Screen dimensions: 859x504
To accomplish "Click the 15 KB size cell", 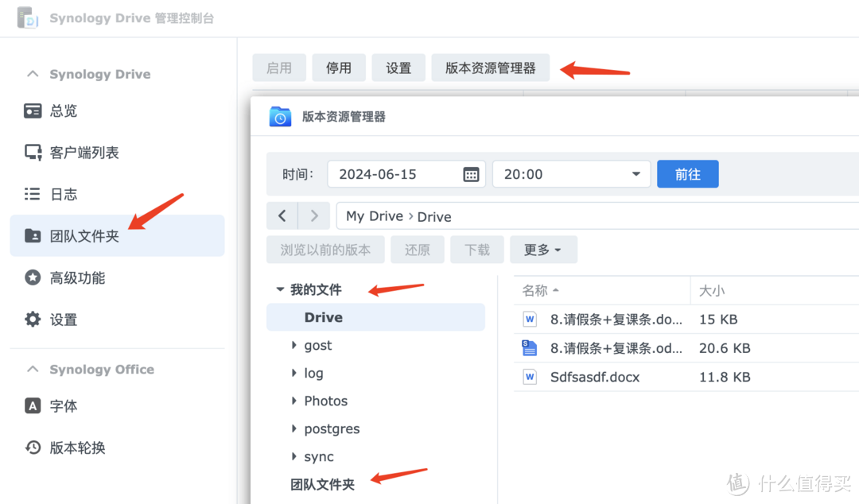I will (x=718, y=320).
